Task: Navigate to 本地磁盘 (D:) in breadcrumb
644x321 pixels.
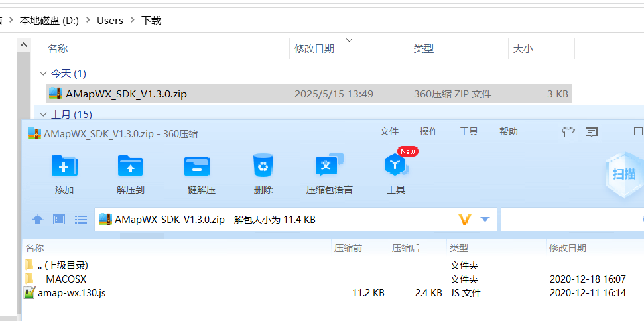Action: point(49,20)
